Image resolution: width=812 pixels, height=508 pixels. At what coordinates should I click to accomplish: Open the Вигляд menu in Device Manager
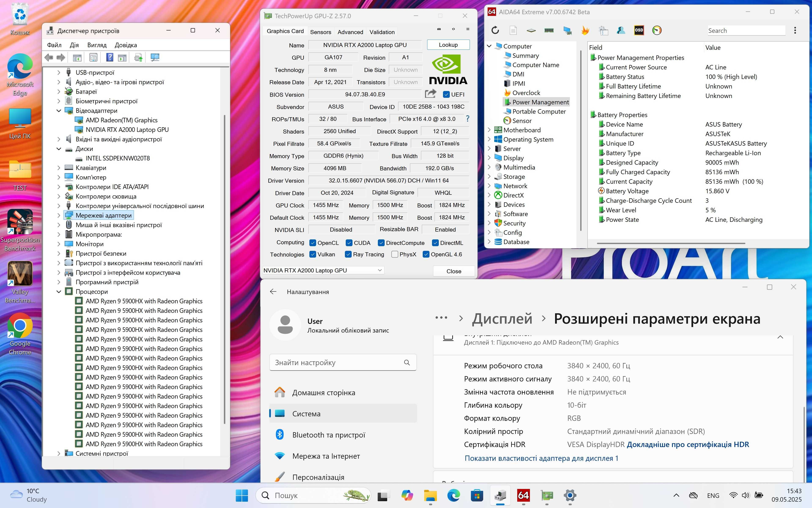coord(97,45)
